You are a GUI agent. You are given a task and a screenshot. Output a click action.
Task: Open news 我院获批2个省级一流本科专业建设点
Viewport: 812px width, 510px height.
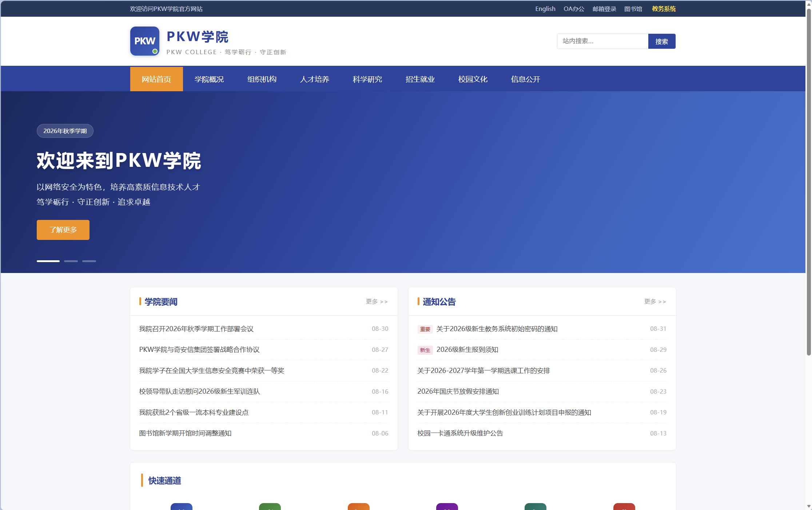point(194,412)
